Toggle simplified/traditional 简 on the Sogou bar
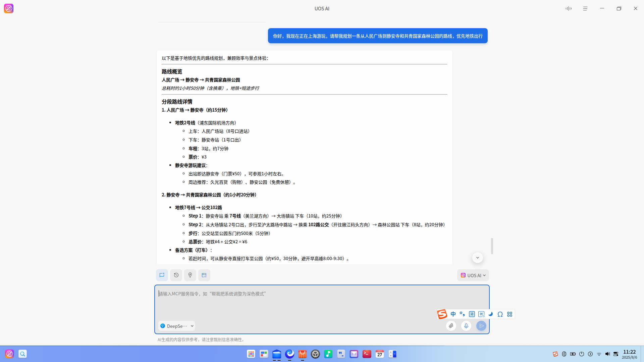Viewport: 644px width, 362px height. click(472, 314)
